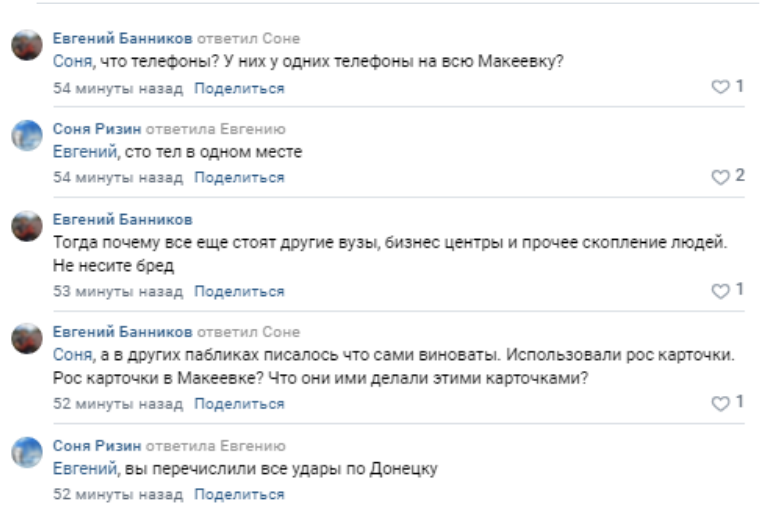Open Соня's avatar beside "удары по Донецку" comment
Screen dimensions: 765x511
point(27,452)
